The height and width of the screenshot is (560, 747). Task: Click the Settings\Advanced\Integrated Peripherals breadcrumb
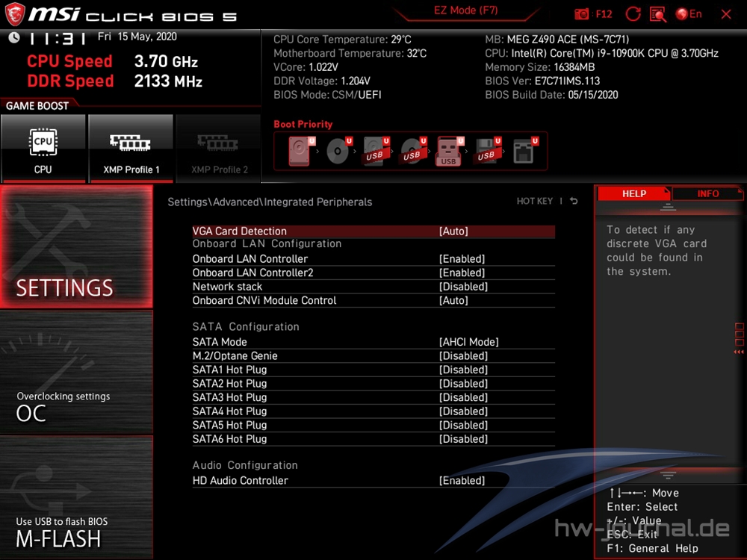(x=270, y=202)
